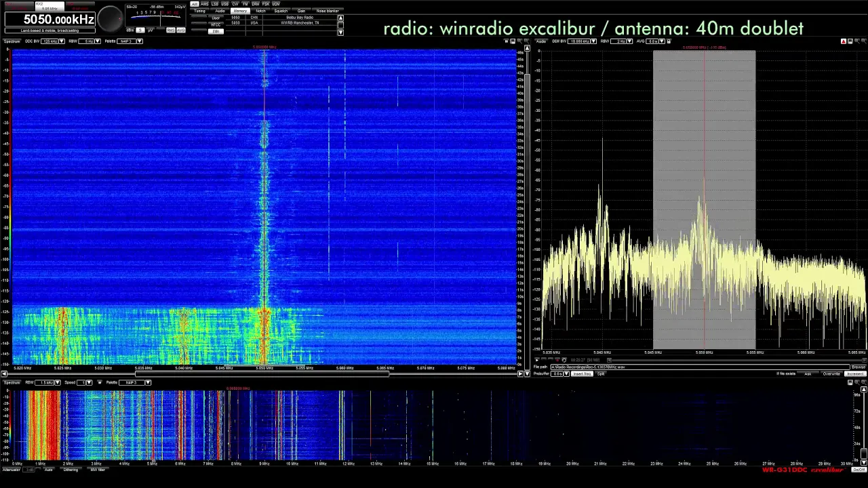
Task: Open audio spectrum RBW 2 Hz dropdown
Action: pos(629,41)
